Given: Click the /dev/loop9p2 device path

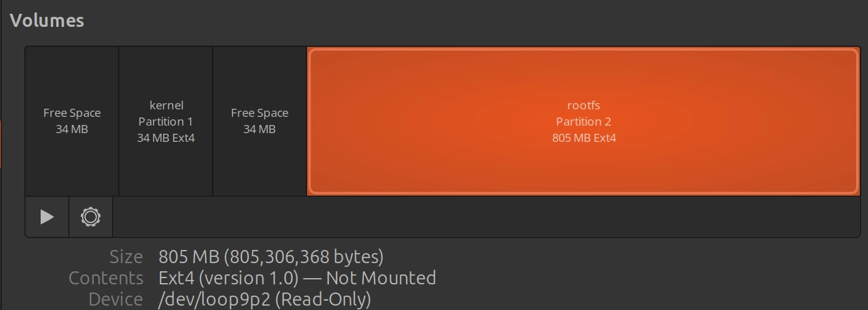Looking at the screenshot, I should pos(214,299).
